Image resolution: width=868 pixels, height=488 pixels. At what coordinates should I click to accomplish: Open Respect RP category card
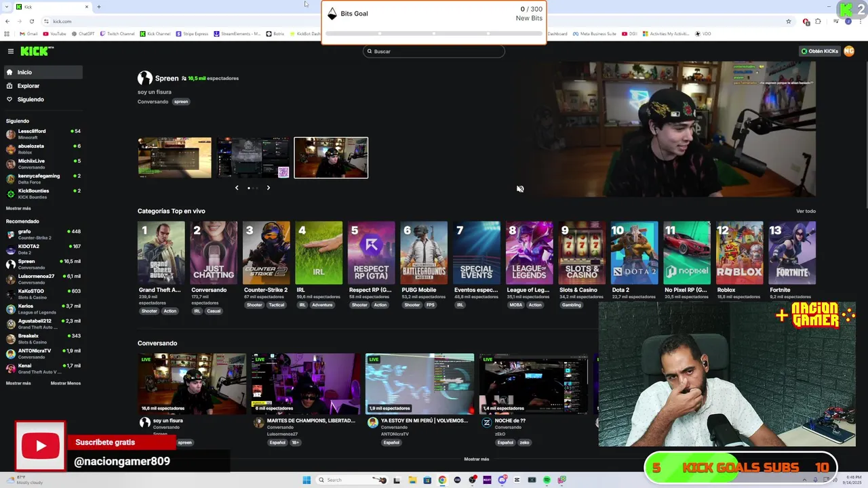(371, 253)
